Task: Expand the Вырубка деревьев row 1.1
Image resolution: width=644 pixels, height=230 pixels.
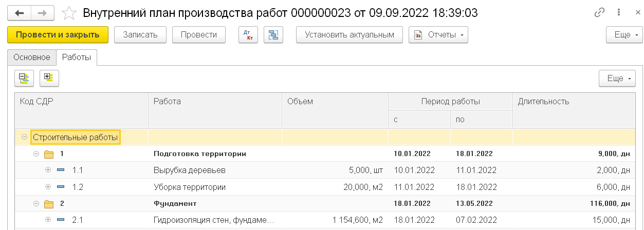Action: click(x=48, y=170)
